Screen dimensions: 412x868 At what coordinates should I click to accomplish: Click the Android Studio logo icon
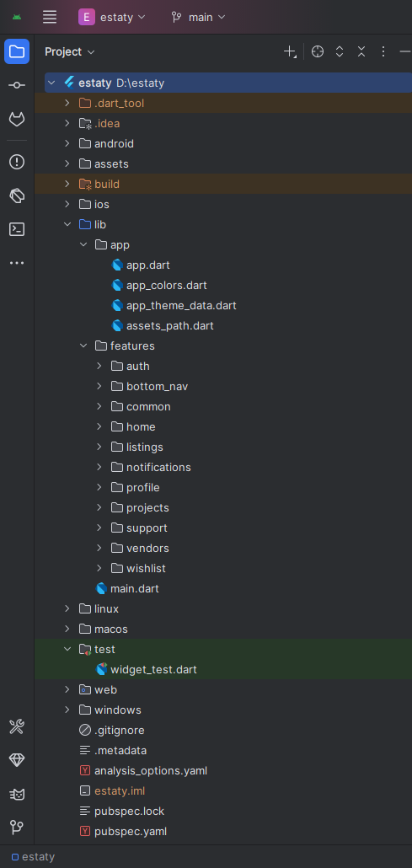[17, 17]
